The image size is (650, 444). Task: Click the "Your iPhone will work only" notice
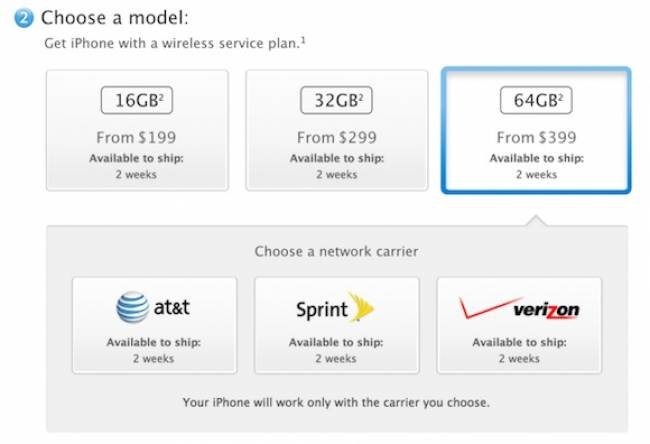point(336,403)
